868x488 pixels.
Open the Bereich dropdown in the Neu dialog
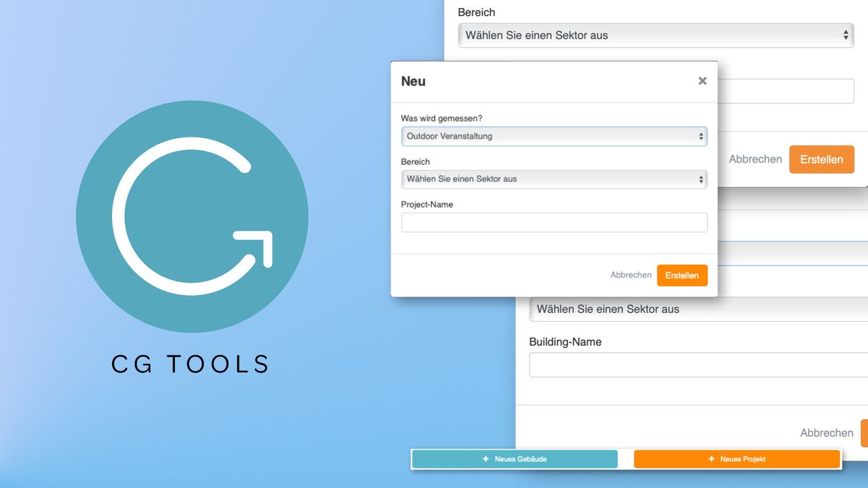click(x=553, y=179)
